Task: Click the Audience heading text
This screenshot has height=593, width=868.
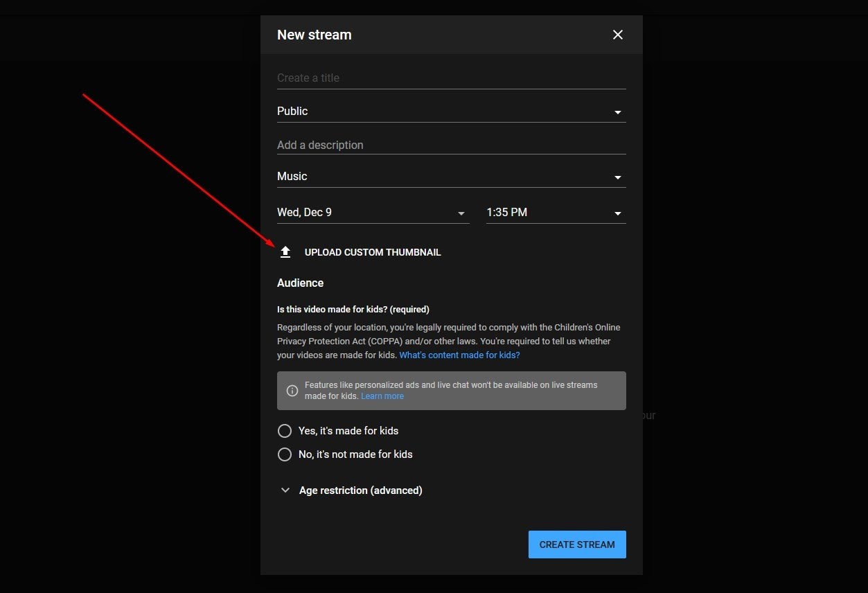Action: pos(300,283)
